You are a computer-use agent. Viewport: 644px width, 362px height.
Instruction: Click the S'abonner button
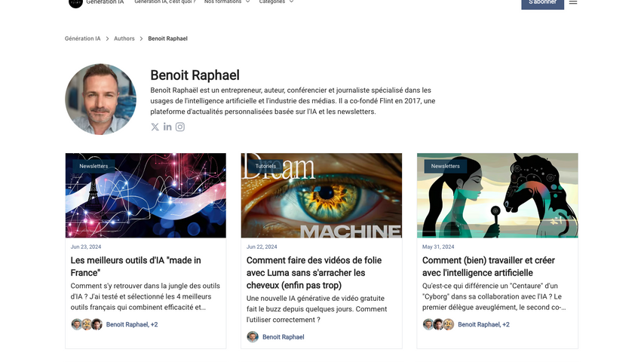(542, 3)
